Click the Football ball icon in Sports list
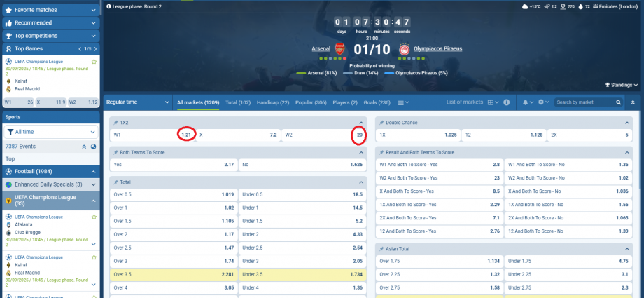 coord(8,172)
